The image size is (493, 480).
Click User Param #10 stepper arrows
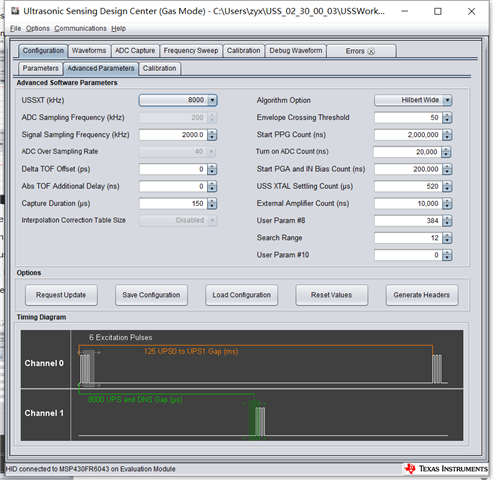click(447, 255)
